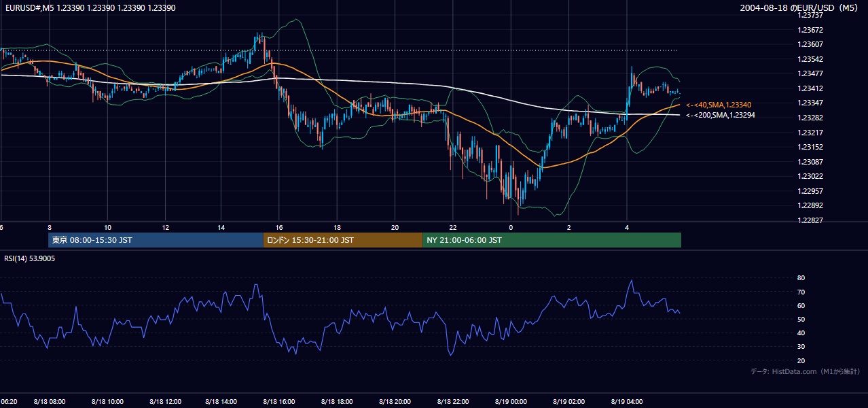Click RSI level 20 on scale
This screenshot has height=408, width=868.
click(x=801, y=360)
